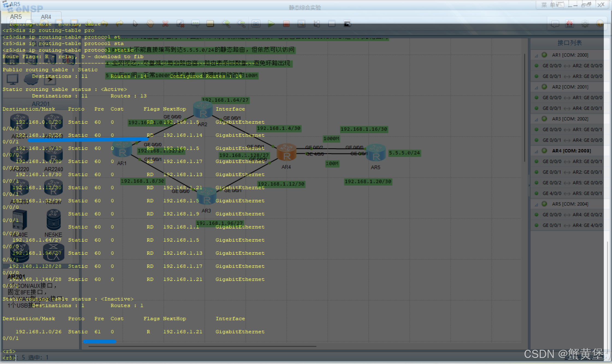
Task: Select AR4 [COM: 2003] in interface list
Action: point(571,151)
